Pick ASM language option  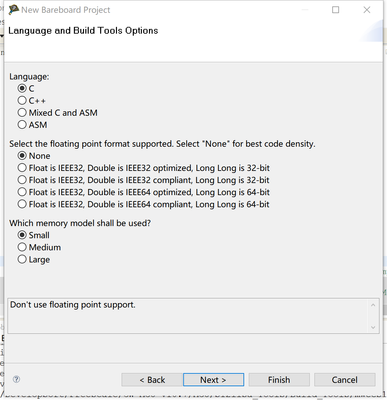22,125
